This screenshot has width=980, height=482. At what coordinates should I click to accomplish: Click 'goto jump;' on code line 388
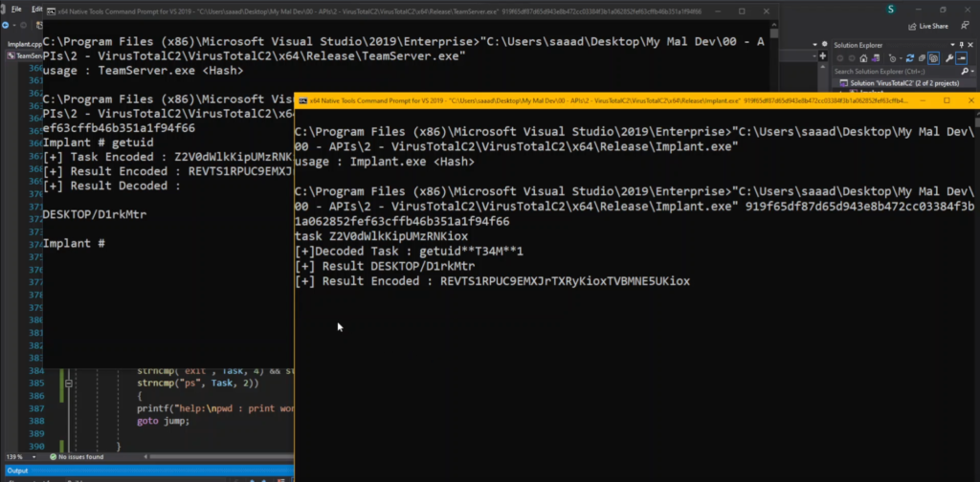pos(163,422)
